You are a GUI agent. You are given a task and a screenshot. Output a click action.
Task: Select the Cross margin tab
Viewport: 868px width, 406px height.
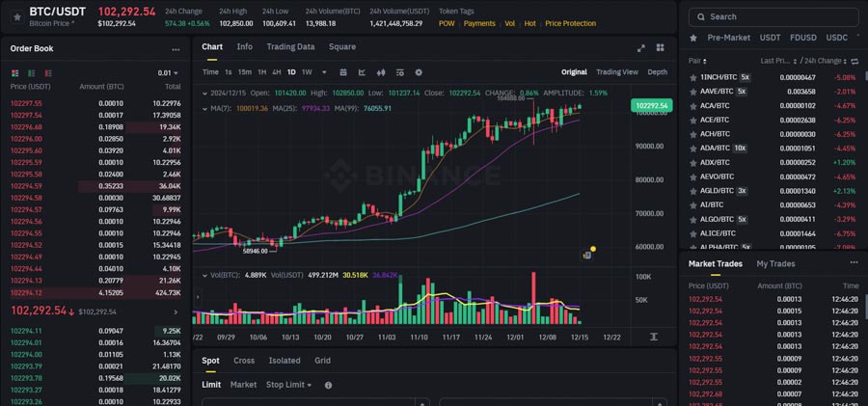tap(244, 361)
